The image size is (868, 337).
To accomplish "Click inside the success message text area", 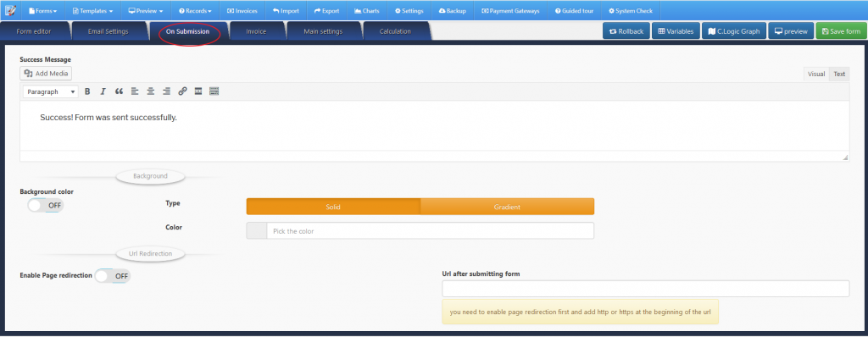I will tap(435, 125).
